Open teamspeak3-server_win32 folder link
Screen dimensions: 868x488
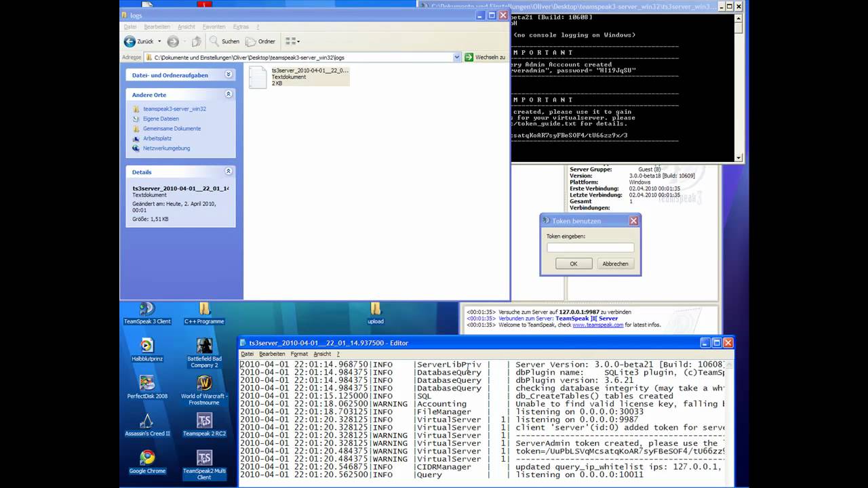(x=174, y=108)
